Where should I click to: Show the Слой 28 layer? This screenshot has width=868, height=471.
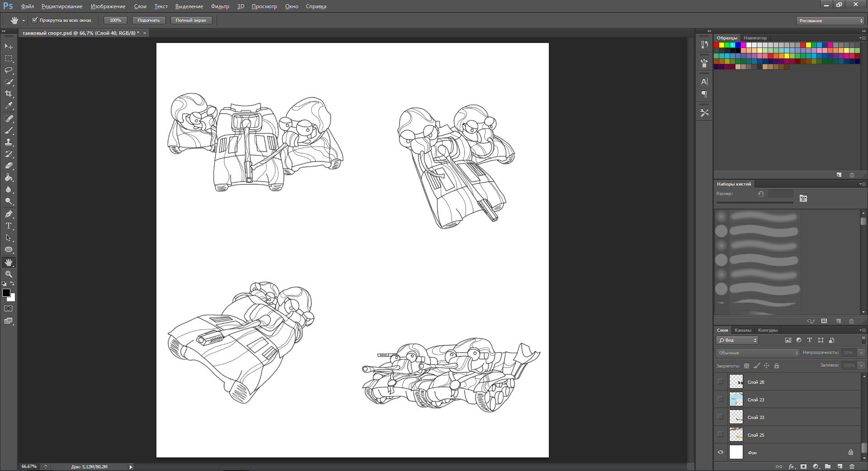[x=721, y=381]
